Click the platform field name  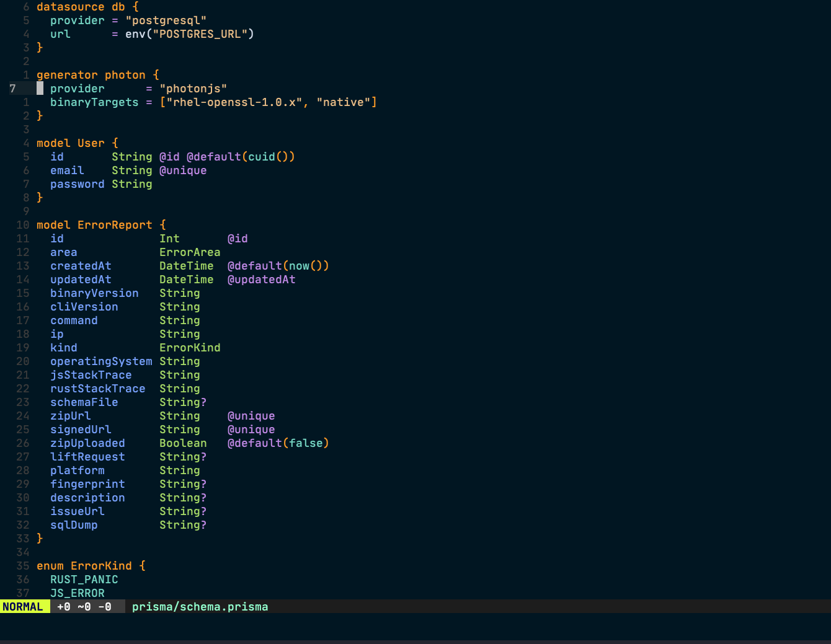pyautogui.click(x=78, y=470)
